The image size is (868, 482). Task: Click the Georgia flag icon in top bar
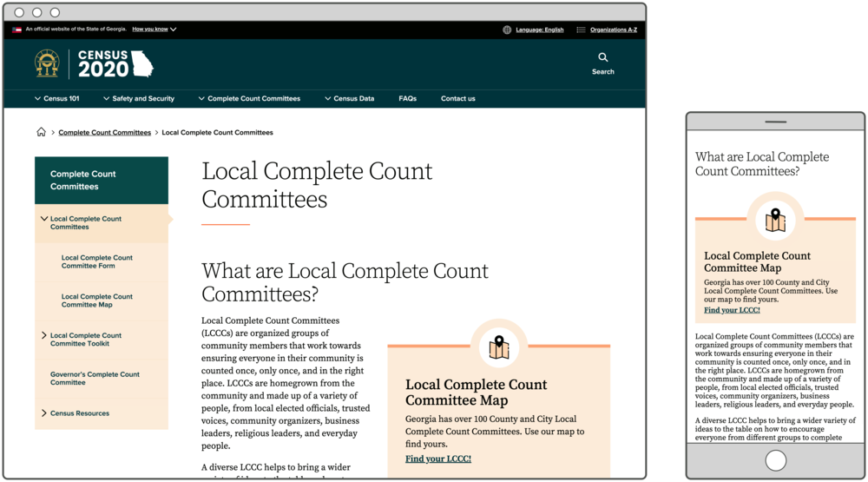click(x=16, y=30)
